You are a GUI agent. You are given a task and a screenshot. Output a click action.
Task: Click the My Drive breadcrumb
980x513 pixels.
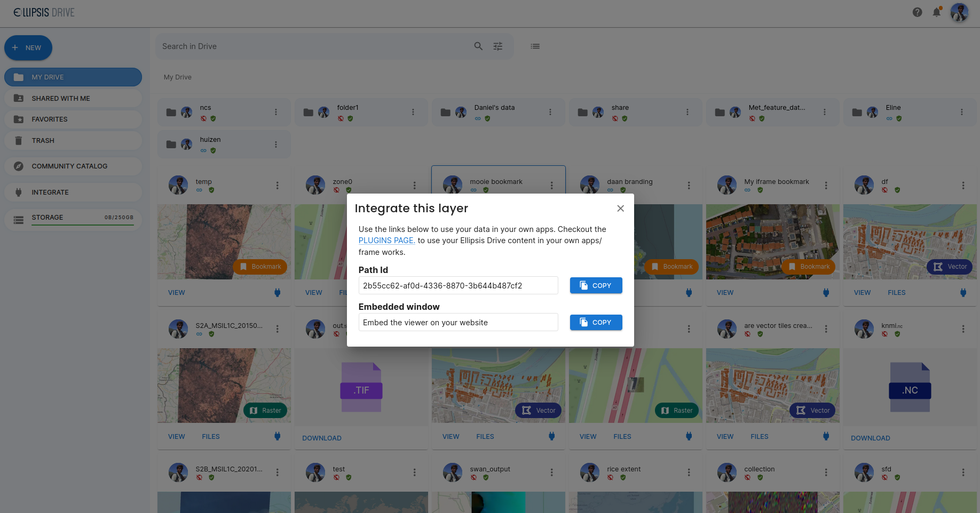[x=178, y=77]
